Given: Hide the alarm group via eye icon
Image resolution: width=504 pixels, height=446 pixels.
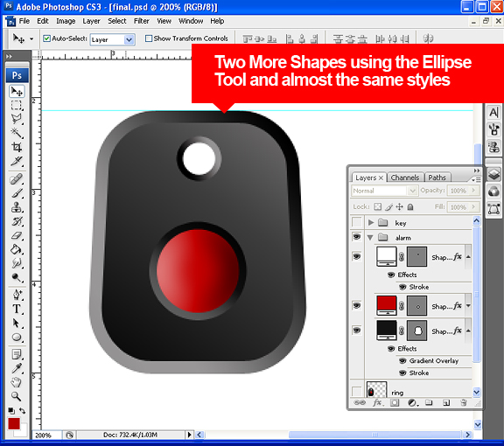Looking at the screenshot, I should [357, 237].
